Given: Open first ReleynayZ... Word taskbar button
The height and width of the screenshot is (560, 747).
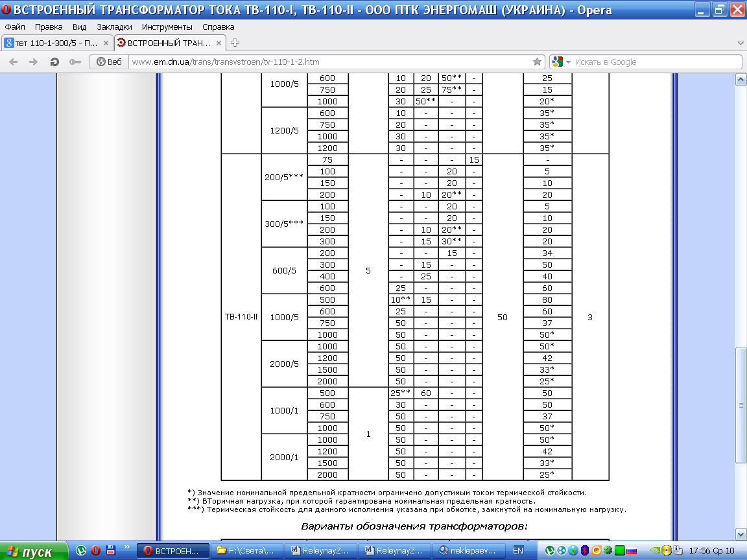Looking at the screenshot, I should tap(321, 551).
